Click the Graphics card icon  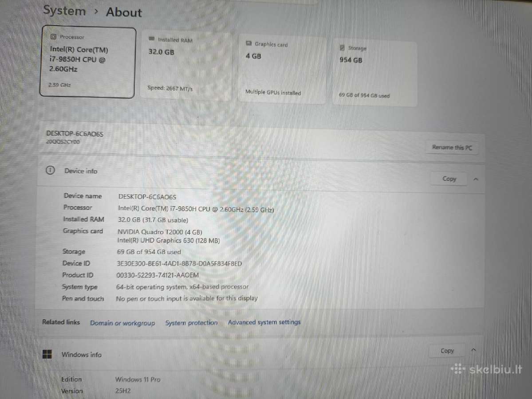point(249,43)
